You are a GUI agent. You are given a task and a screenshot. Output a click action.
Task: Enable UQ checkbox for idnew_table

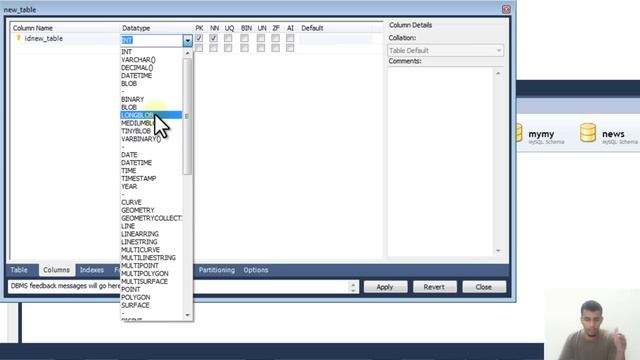pyautogui.click(x=228, y=38)
